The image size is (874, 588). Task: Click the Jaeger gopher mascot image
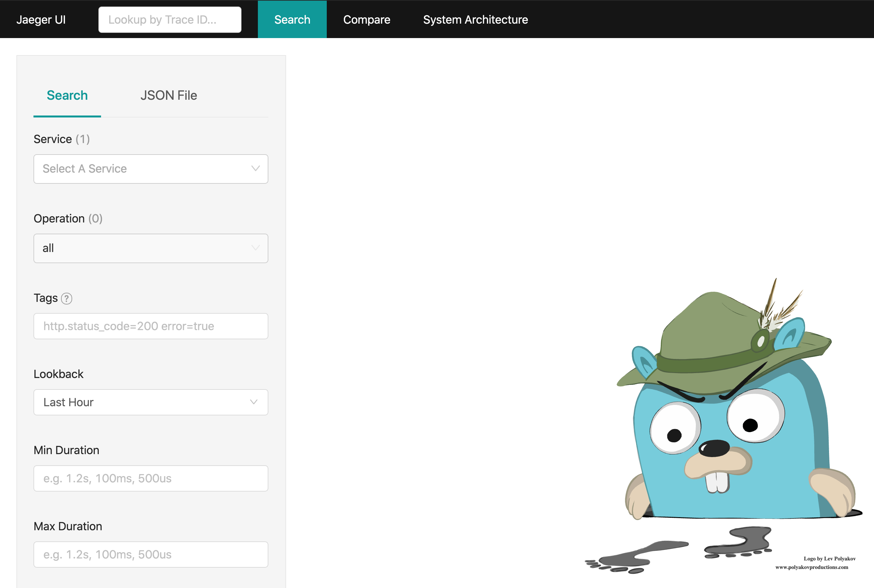[724, 426]
